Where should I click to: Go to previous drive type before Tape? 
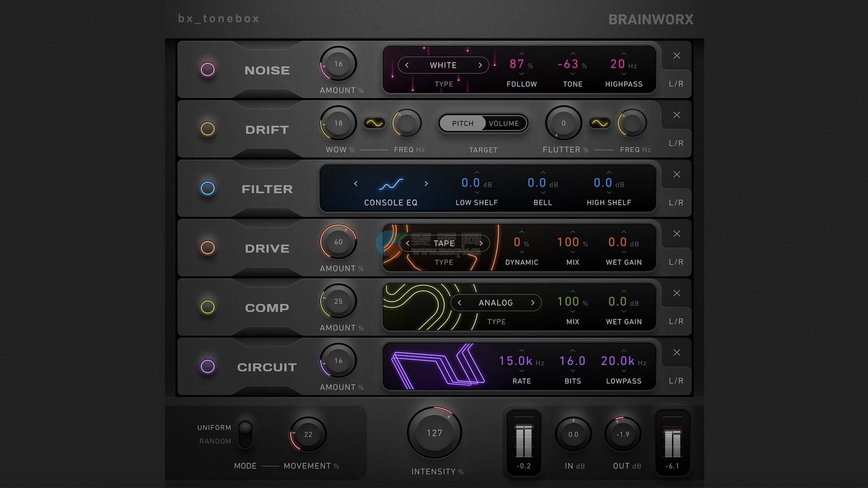pyautogui.click(x=407, y=243)
